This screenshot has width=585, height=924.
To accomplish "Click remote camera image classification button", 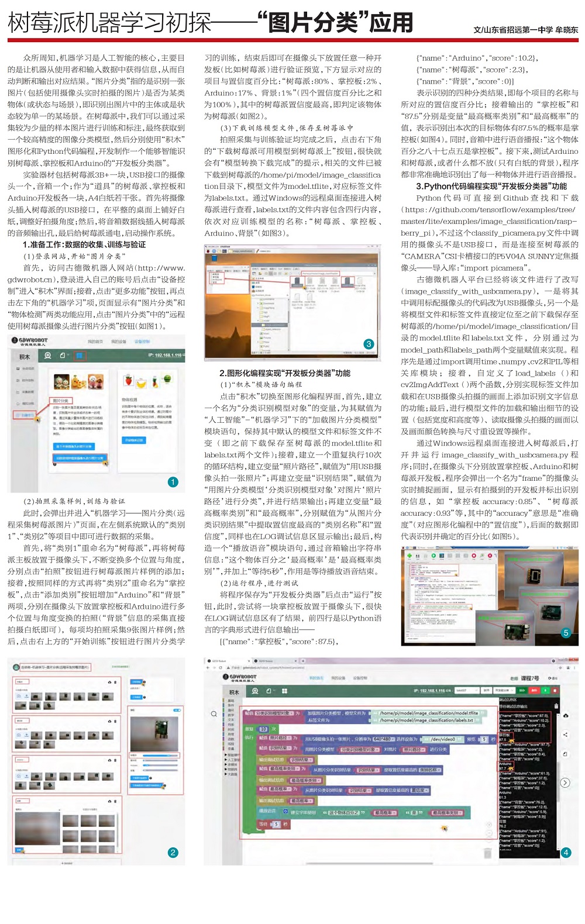I will coord(80,458).
